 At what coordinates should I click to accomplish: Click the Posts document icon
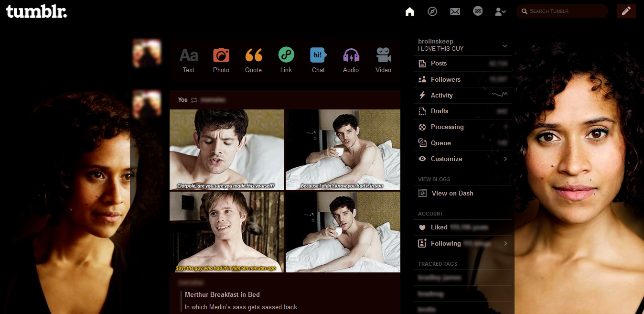[x=422, y=64]
